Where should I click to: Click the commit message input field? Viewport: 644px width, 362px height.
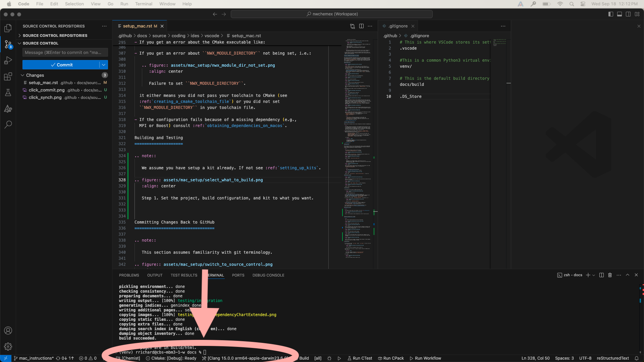coord(65,53)
